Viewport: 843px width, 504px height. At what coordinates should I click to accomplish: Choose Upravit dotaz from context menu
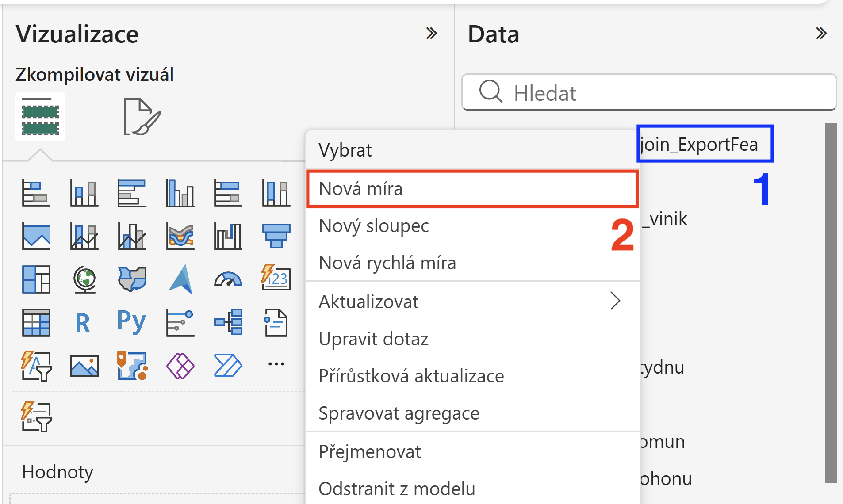pos(472,339)
